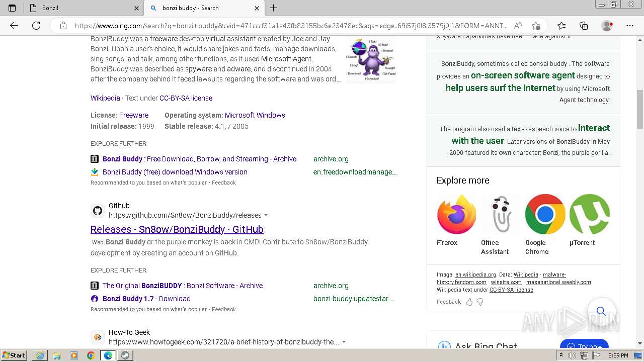
Task: Click the How-To Geek favicon icon
Action: (98, 337)
